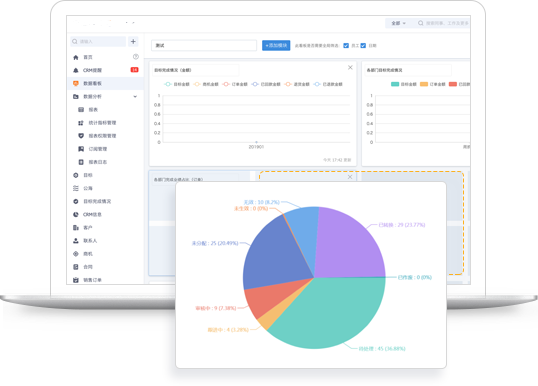Viewport: 538px width, 386px height.
Task: Click the help question-mark icon next to 首页
Action: point(136,57)
